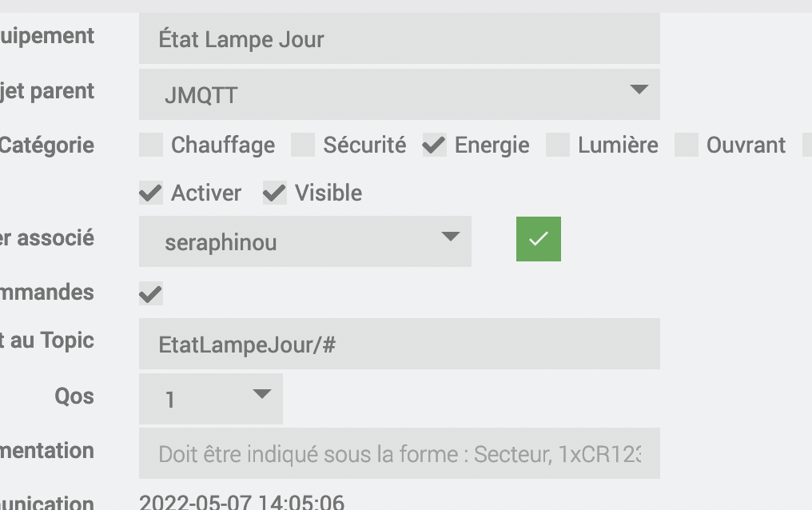Confirm with the green checkmark button
Screen dimensions: 812x510
538,239
